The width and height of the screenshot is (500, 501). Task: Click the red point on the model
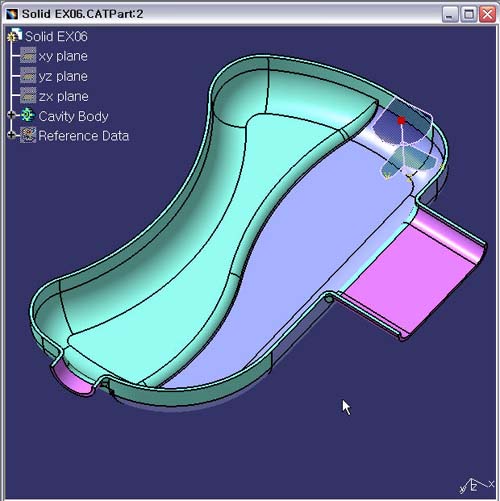[402, 120]
